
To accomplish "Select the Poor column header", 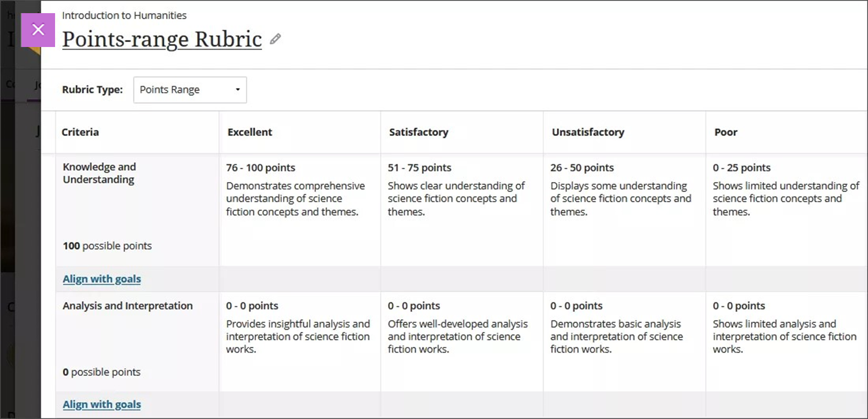I will [x=726, y=132].
